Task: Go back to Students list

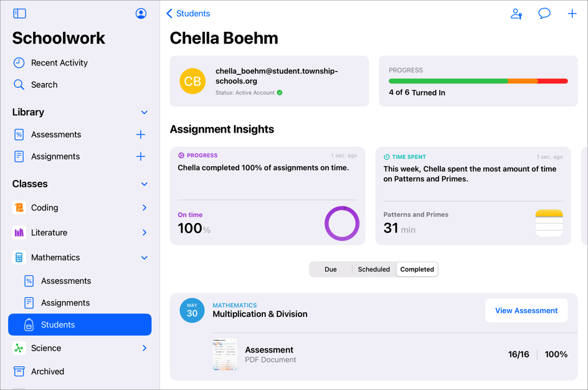Action: tap(188, 14)
